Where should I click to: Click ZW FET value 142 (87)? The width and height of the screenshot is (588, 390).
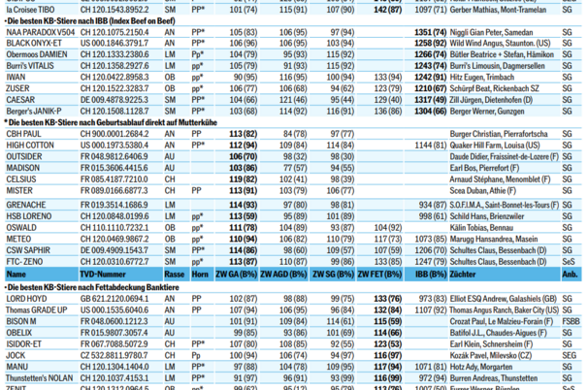click(388, 10)
